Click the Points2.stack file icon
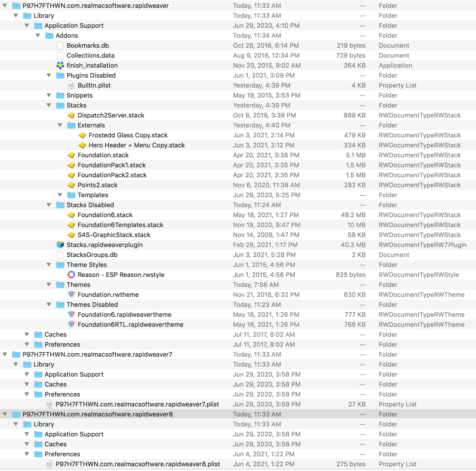The image size is (476, 471). tap(71, 185)
